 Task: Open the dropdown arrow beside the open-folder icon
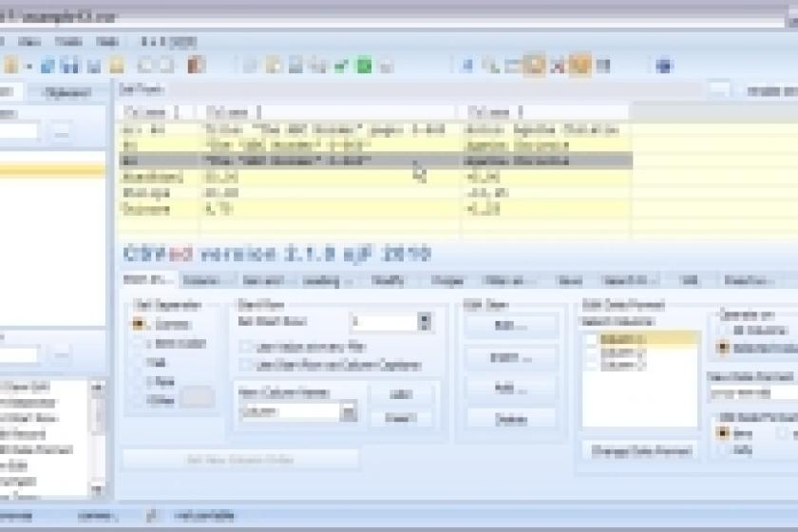coord(29,66)
